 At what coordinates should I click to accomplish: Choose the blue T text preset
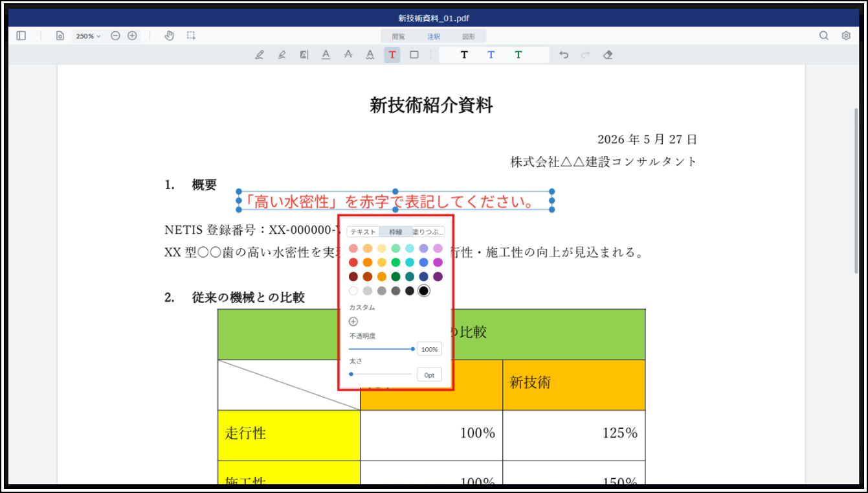click(491, 55)
